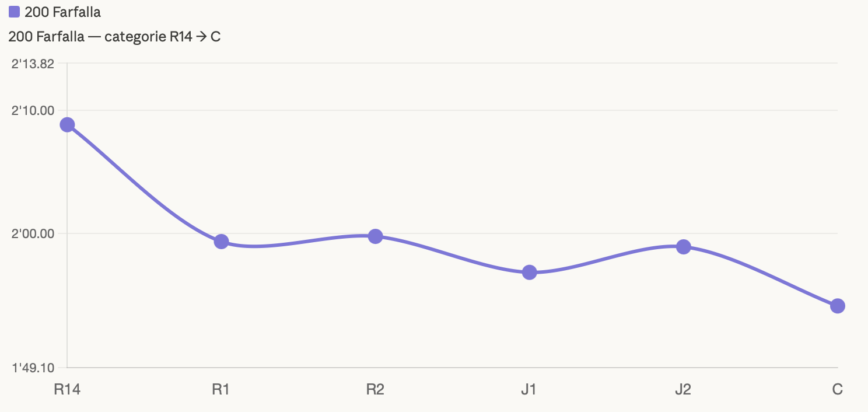
Task: Select the J2 data point marker
Action: tap(683, 247)
